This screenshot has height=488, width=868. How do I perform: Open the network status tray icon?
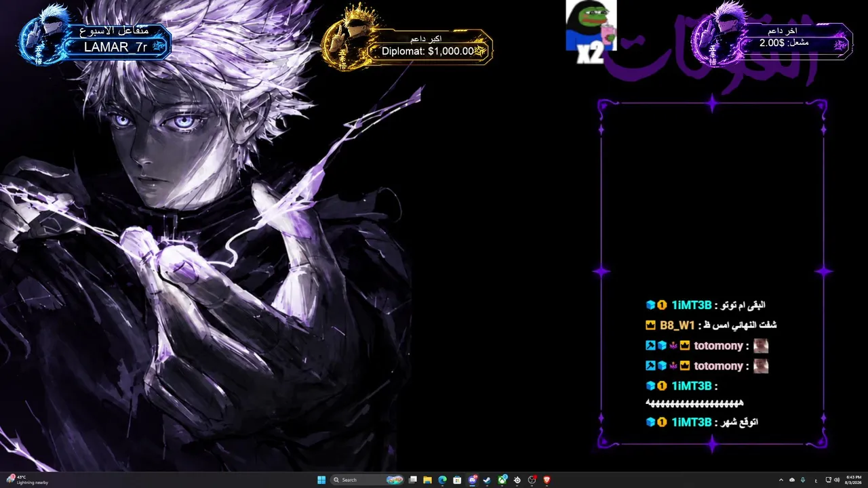coord(828,480)
